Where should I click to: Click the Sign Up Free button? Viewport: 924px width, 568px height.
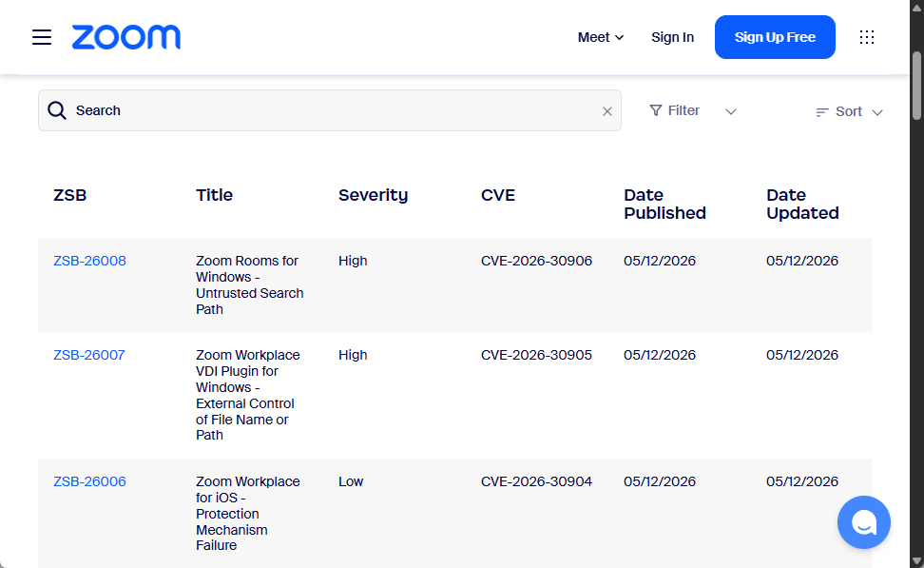[775, 37]
